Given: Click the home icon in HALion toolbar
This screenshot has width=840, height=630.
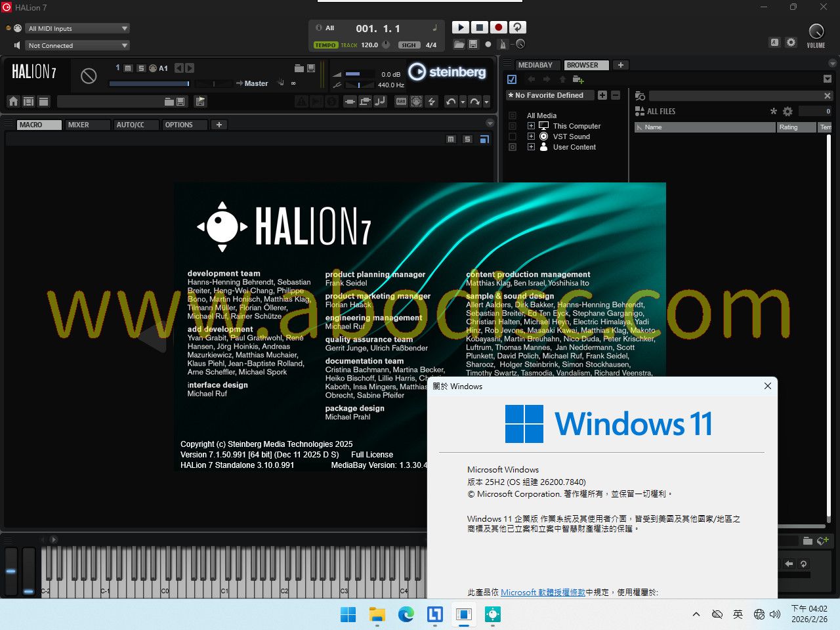Looking at the screenshot, I should [13, 102].
